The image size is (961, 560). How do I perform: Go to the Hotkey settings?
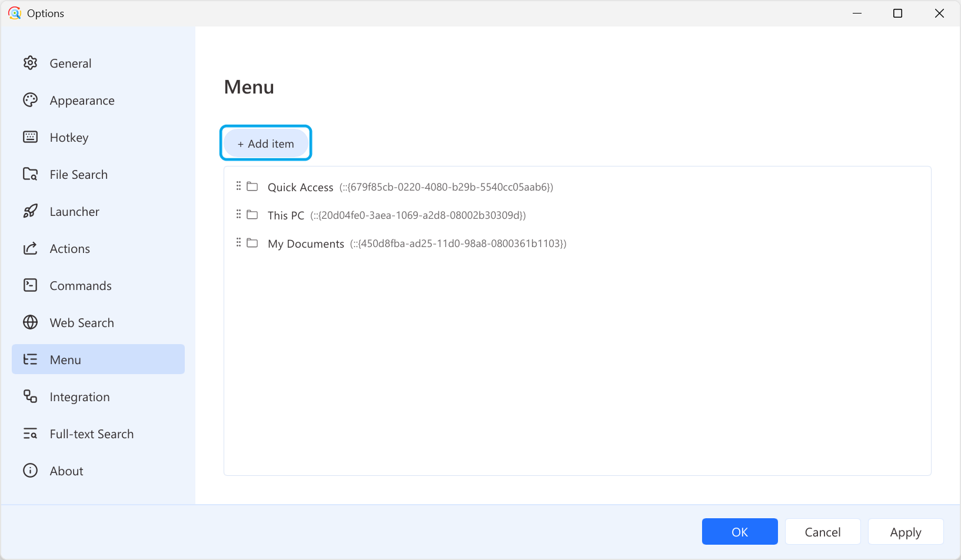(98, 137)
